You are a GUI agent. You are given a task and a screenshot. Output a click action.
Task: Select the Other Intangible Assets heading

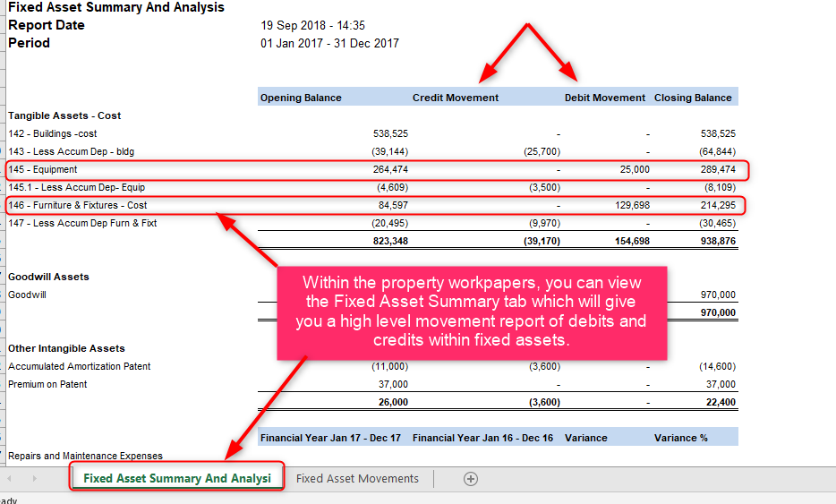pyautogui.click(x=66, y=348)
